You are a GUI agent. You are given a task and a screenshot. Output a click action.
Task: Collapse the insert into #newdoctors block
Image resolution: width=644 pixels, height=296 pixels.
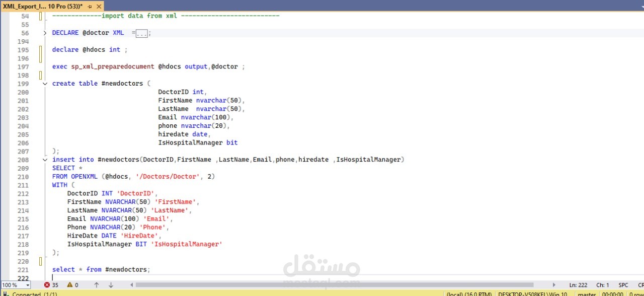coord(45,160)
